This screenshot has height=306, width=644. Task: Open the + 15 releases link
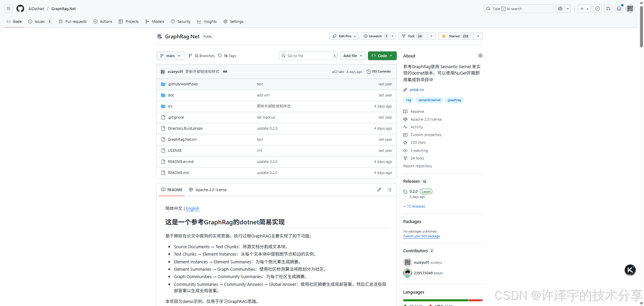point(414,207)
